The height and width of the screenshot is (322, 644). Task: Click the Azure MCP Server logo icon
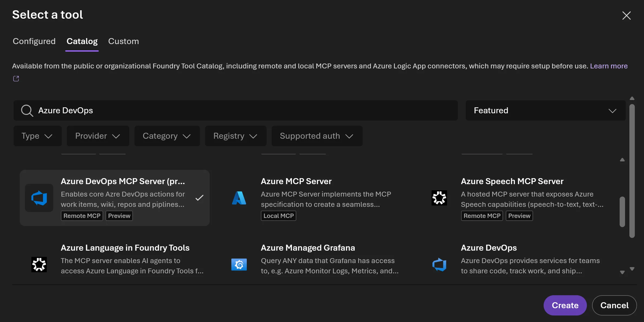click(239, 198)
